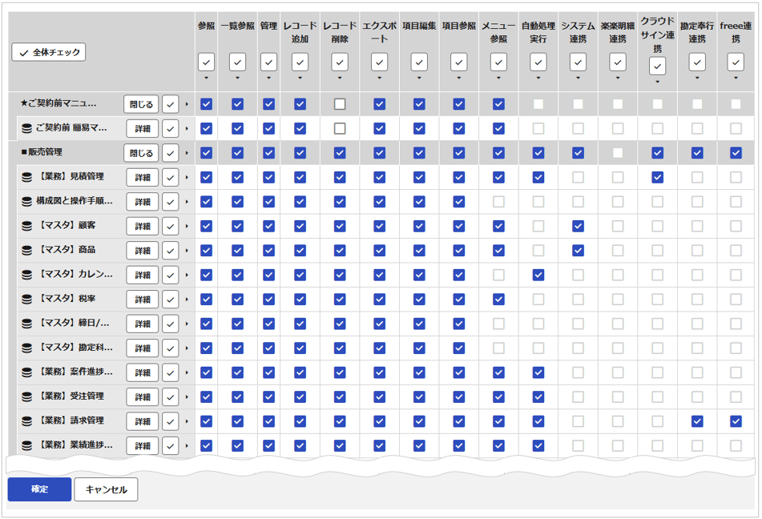Check 楽楽明細連携 box in ■販売管理 row
Image resolution: width=762 pixels, height=519 pixels.
[x=618, y=153]
